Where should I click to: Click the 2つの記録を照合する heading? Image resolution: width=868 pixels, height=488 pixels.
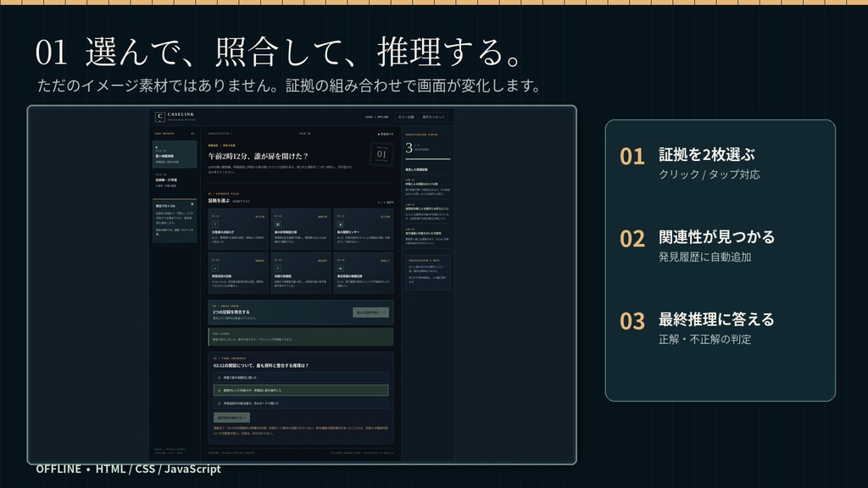click(x=231, y=312)
